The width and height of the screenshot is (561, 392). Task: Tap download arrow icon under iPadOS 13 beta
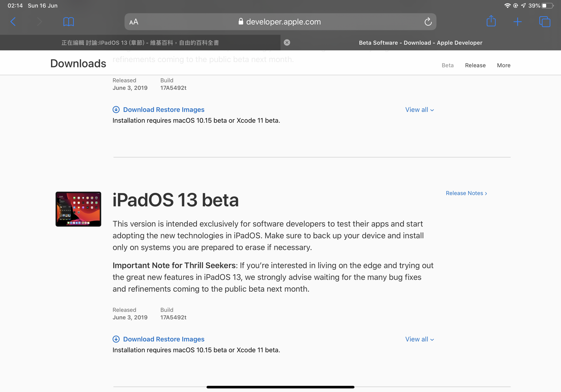(x=116, y=339)
